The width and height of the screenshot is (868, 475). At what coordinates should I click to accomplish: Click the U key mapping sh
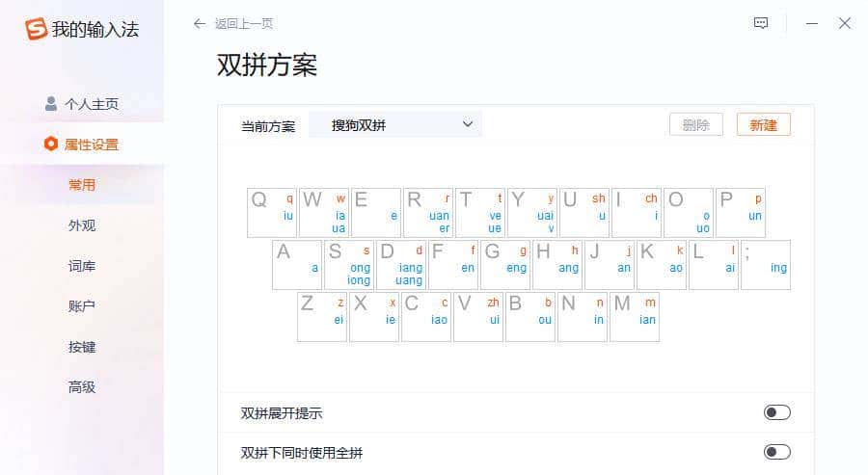584,213
